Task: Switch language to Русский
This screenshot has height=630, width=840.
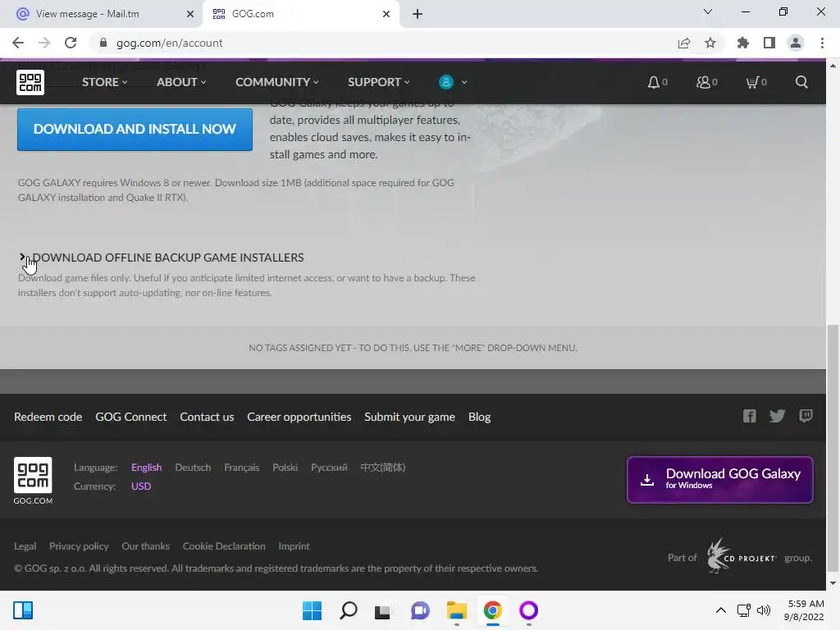Action: pyautogui.click(x=329, y=467)
